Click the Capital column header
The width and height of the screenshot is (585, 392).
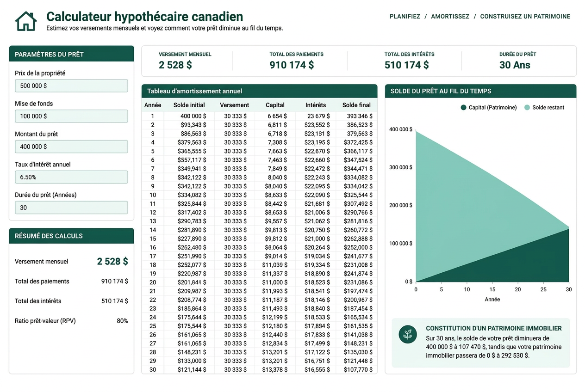click(x=275, y=105)
